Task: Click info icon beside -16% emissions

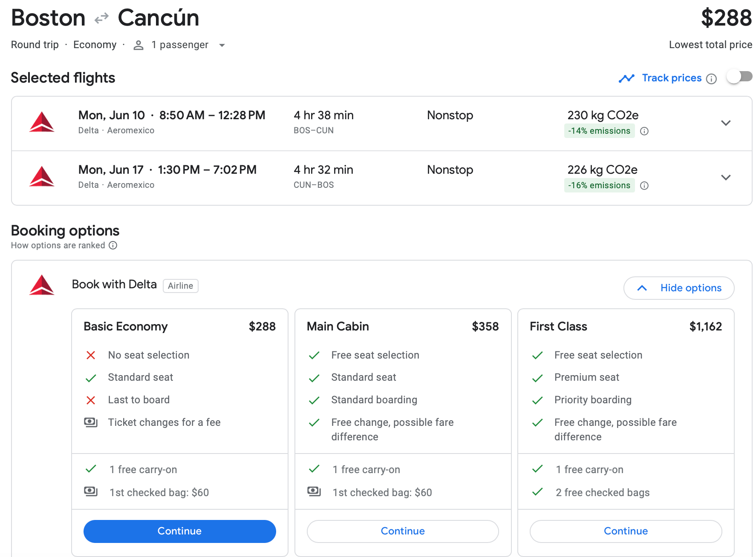Action: click(644, 186)
